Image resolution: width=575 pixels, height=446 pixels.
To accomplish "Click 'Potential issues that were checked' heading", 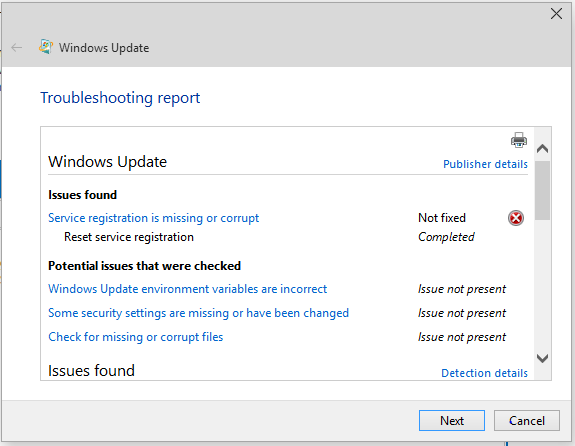I will [144, 266].
